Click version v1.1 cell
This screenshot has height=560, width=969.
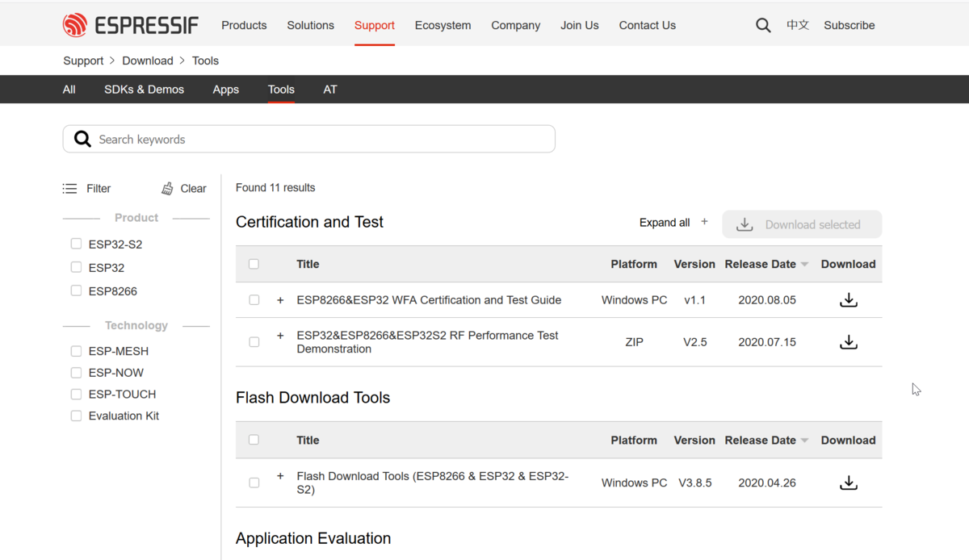pyautogui.click(x=694, y=300)
